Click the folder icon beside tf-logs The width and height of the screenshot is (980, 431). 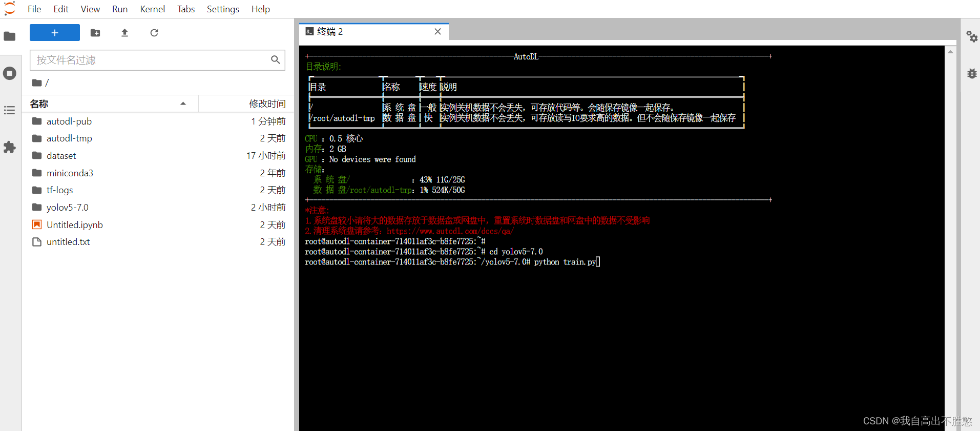click(x=37, y=190)
